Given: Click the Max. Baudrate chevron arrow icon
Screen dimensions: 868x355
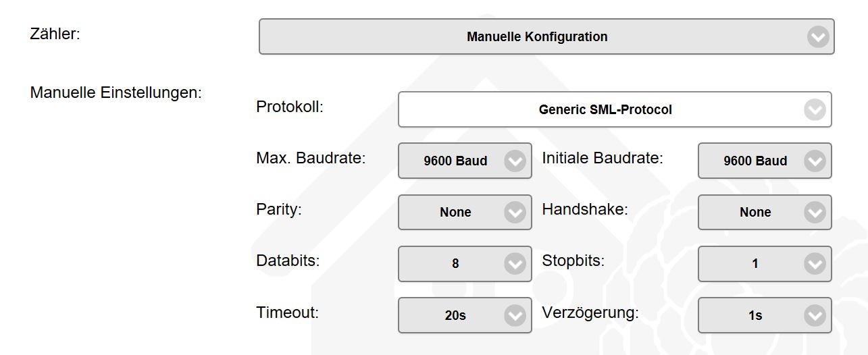Looking at the screenshot, I should (515, 161).
